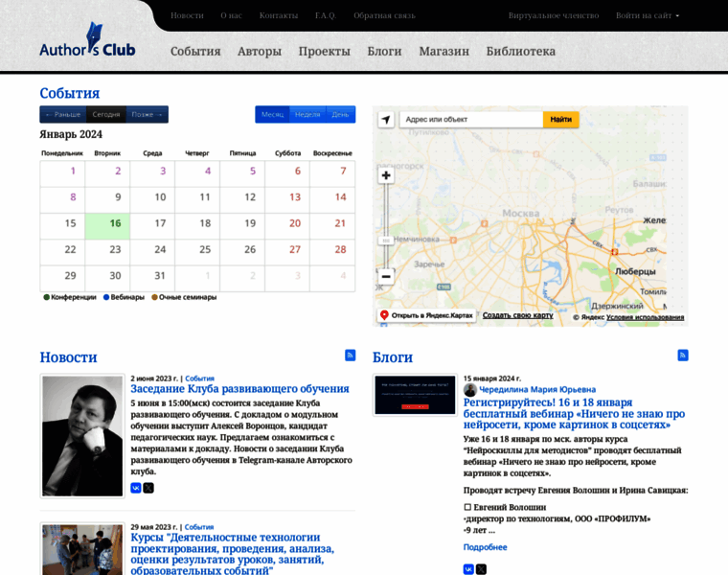Click the Author's Club logo

click(87, 43)
